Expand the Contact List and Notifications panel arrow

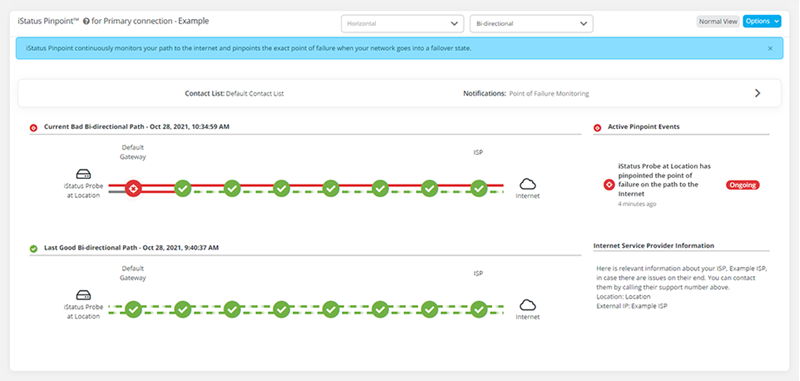pyautogui.click(x=758, y=93)
